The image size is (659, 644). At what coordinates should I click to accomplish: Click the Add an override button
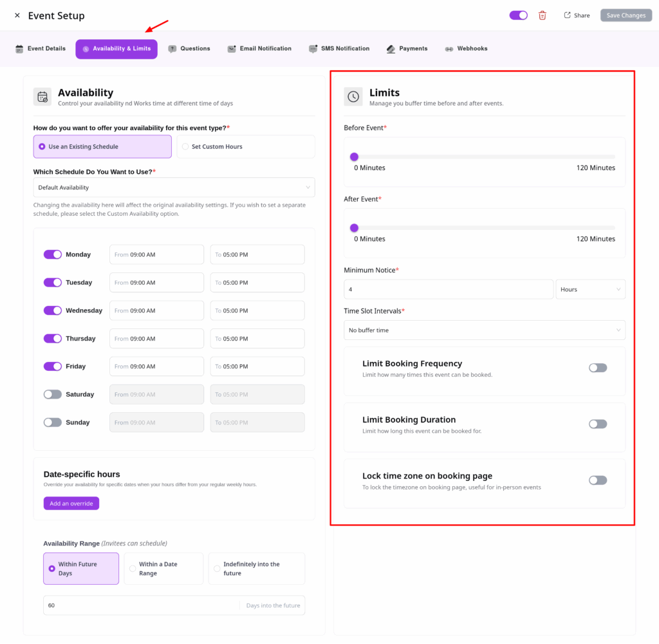click(71, 503)
